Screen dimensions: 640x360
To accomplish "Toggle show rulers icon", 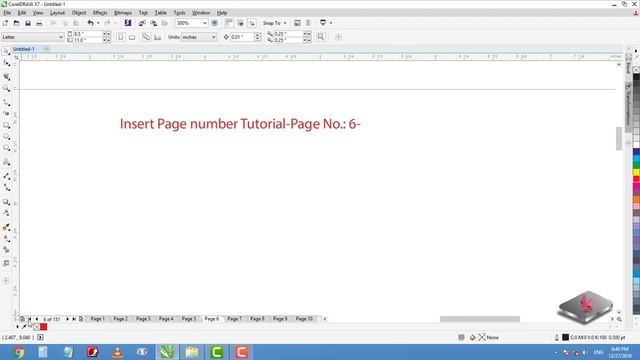I will click(x=229, y=23).
